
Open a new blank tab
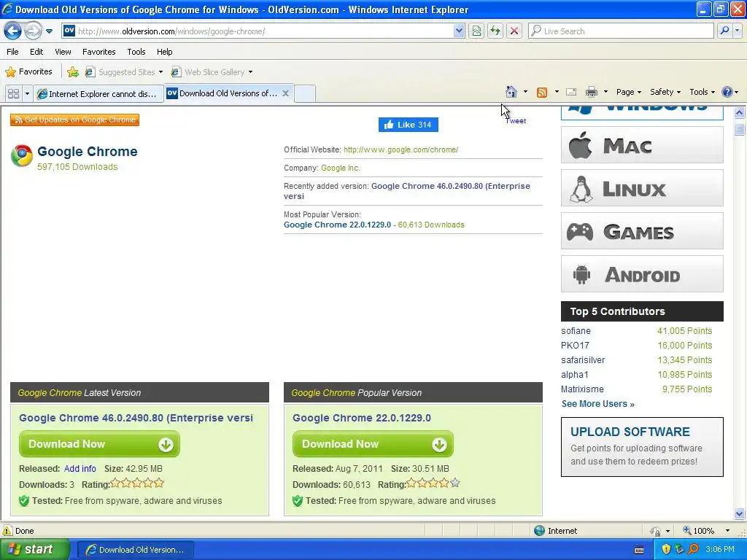[x=305, y=94]
